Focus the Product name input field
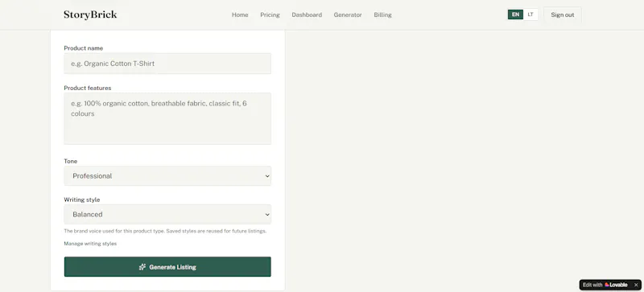The height and width of the screenshot is (292, 644). (x=167, y=64)
